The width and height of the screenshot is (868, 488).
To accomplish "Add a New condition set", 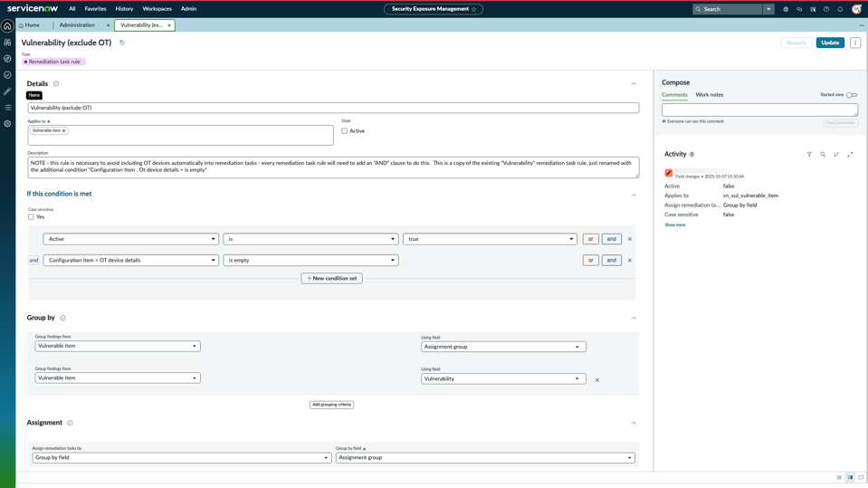I will 331,279.
